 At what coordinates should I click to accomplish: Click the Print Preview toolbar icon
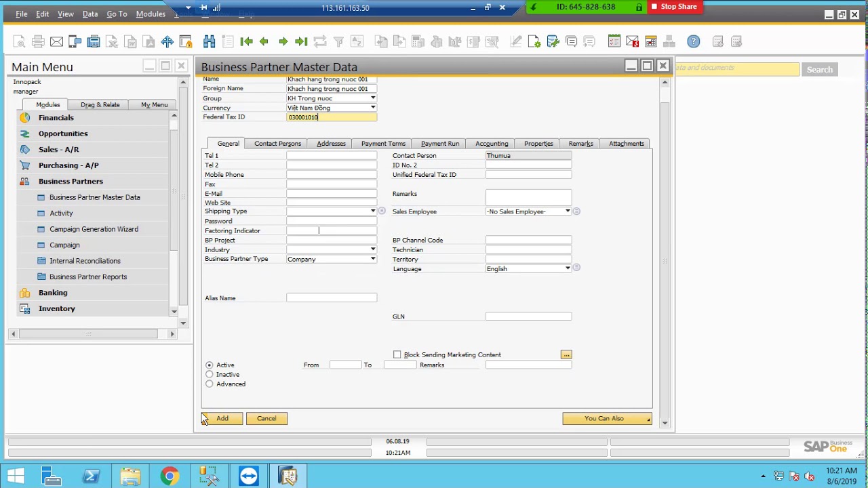point(20,42)
